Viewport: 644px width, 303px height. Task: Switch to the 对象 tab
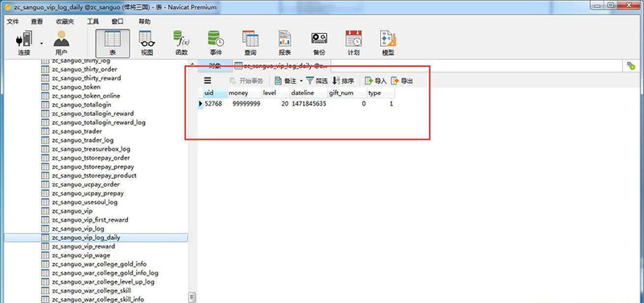click(x=214, y=65)
